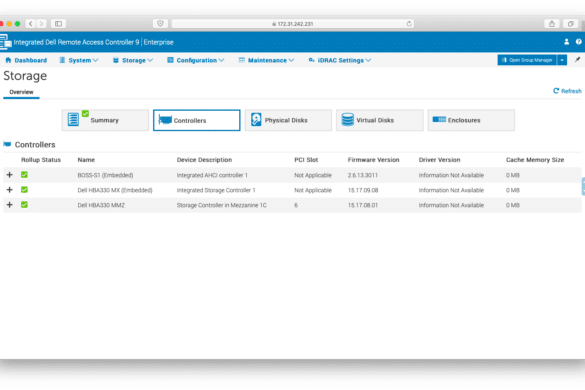This screenshot has width=585, height=390.
Task: Open the Group Manager dropdown arrow
Action: (562, 60)
